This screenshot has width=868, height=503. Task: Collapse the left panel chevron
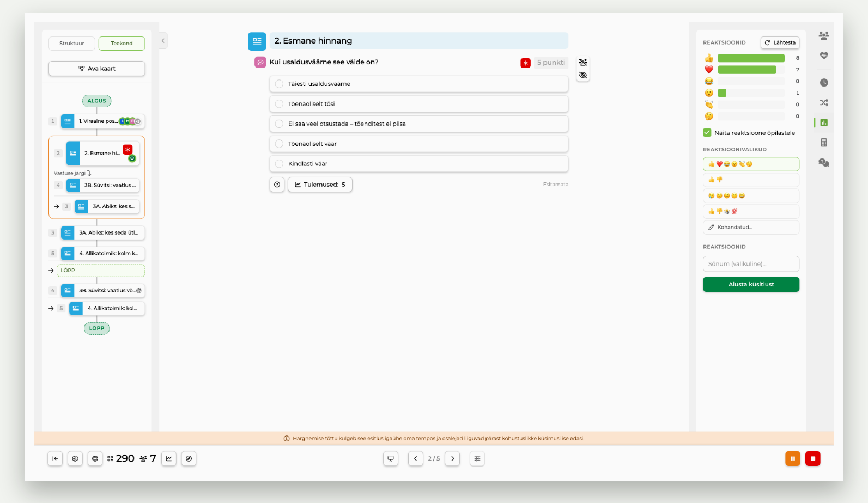tap(163, 41)
